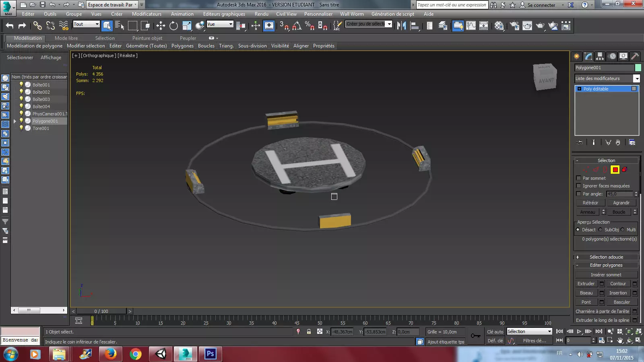Click the Redo arrow in main toolbar

click(x=22, y=26)
